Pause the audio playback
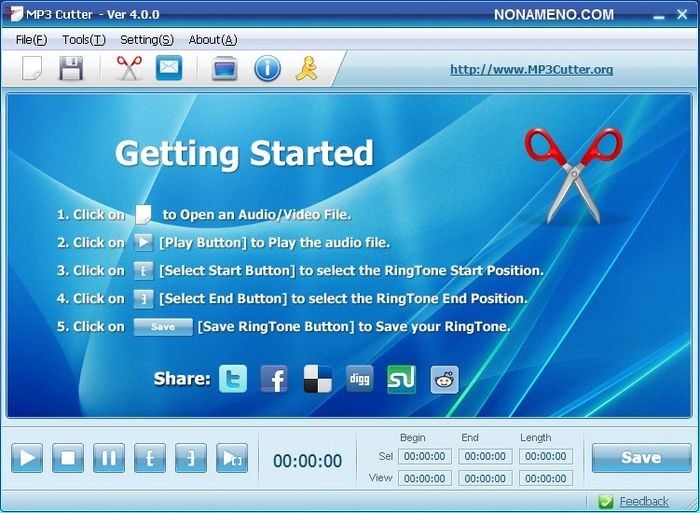The width and height of the screenshot is (700, 513). click(108, 458)
